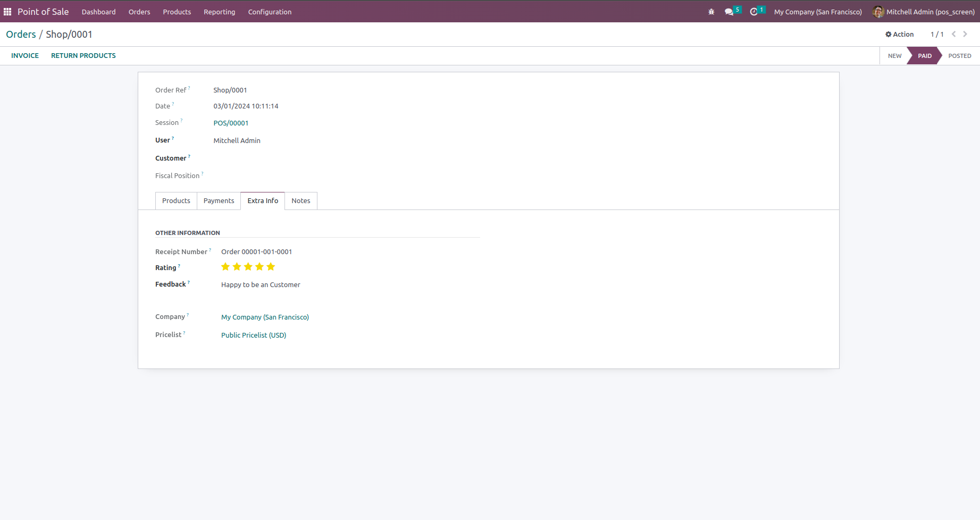Click the empty Fiscal Position field

point(346,175)
